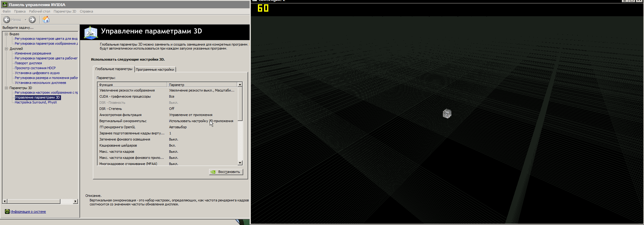Select 'Установка нескольких дисплеев' task

click(x=40, y=83)
